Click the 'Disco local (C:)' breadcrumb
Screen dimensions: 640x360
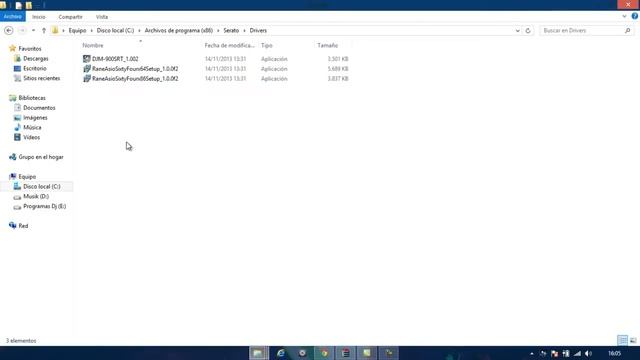[115, 31]
